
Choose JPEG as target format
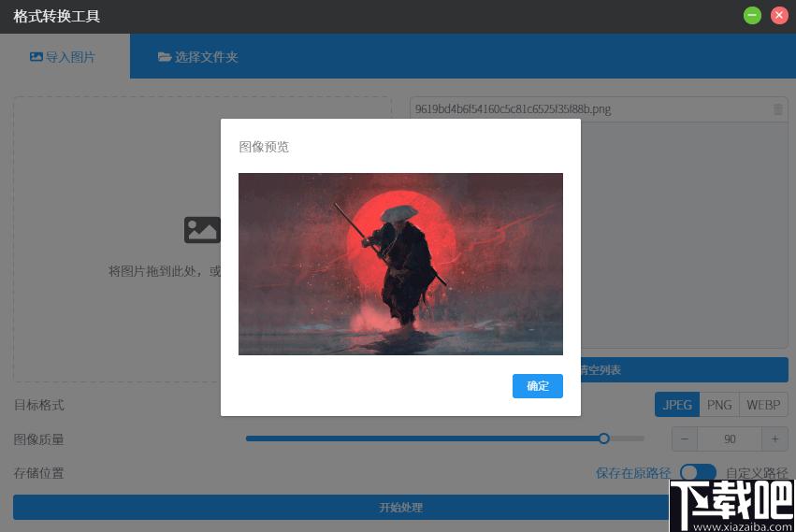[x=676, y=405]
